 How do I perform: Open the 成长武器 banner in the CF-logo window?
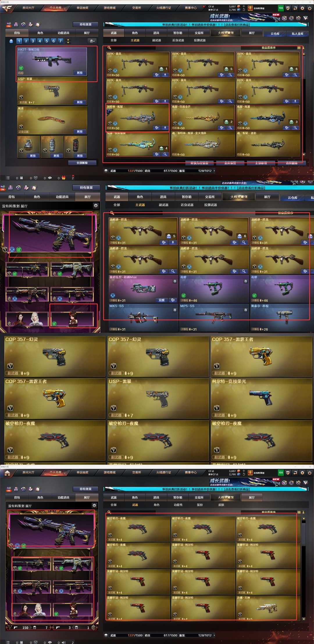point(244,17)
